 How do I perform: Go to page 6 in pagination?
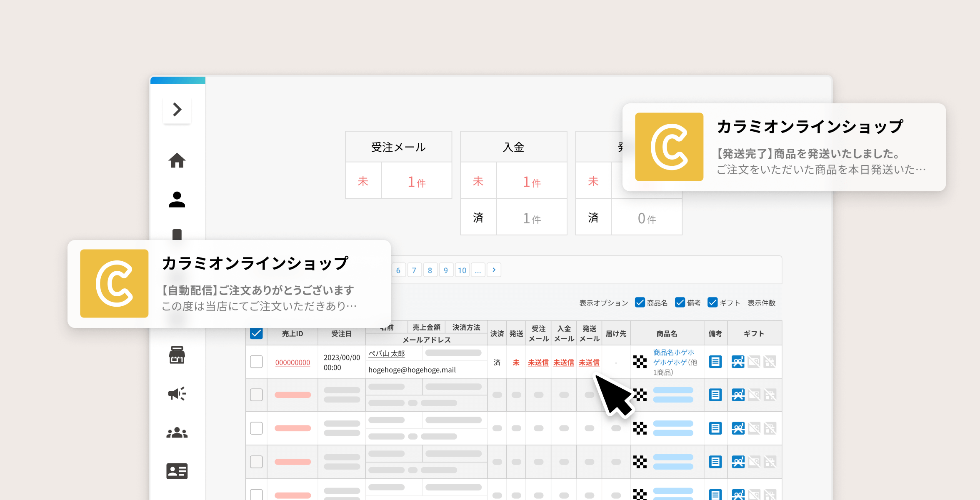click(x=398, y=270)
